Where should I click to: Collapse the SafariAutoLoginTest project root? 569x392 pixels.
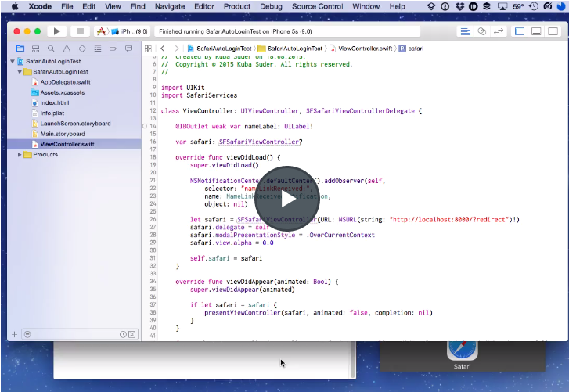pyautogui.click(x=13, y=61)
